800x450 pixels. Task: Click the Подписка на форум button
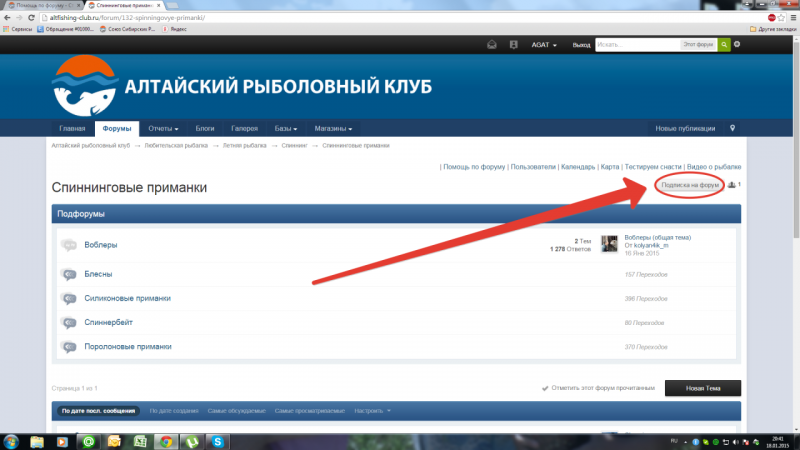click(690, 185)
